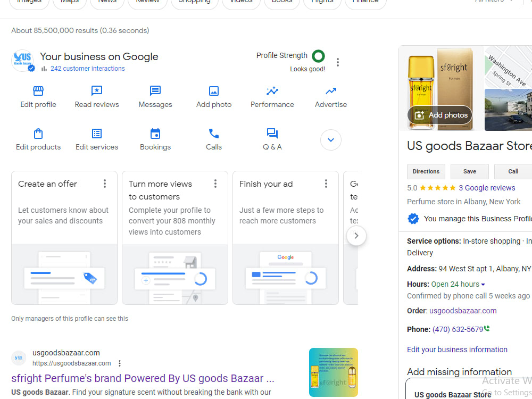532x399 pixels.
Task: Open sfright Perfume's brand search result title
Action: 143,378
